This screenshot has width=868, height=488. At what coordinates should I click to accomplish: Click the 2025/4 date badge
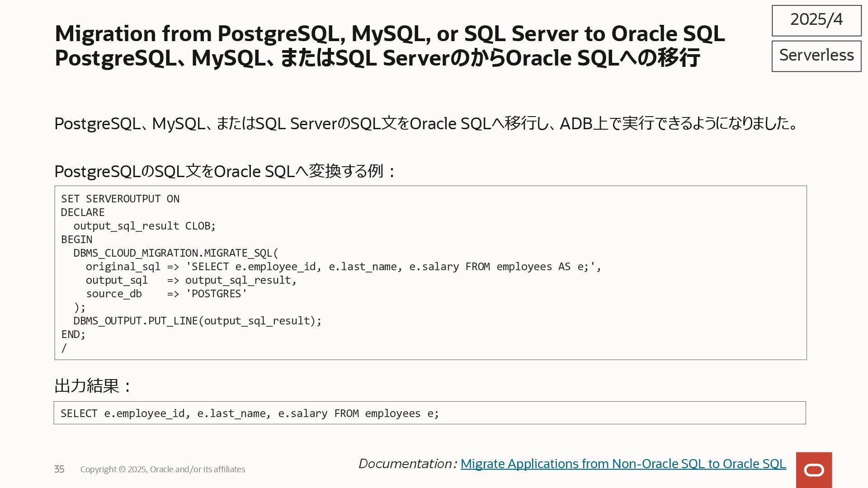click(x=816, y=20)
